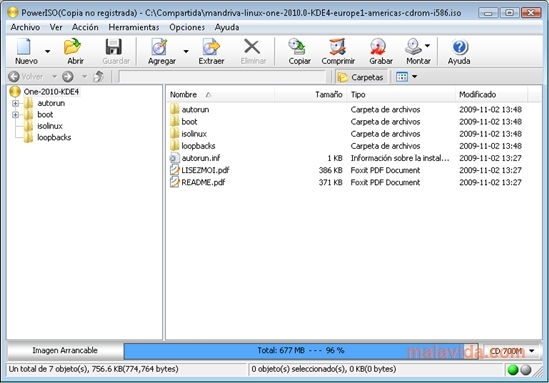The image size is (549, 383).
Task: Click the Total 677 MB capacity bar
Action: [301, 350]
